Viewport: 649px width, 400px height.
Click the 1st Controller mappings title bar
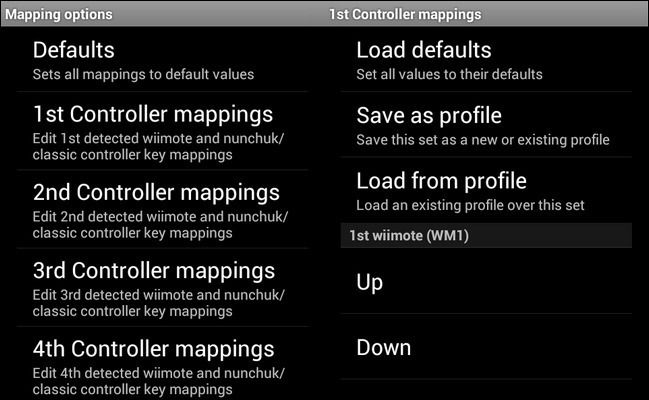(x=404, y=14)
